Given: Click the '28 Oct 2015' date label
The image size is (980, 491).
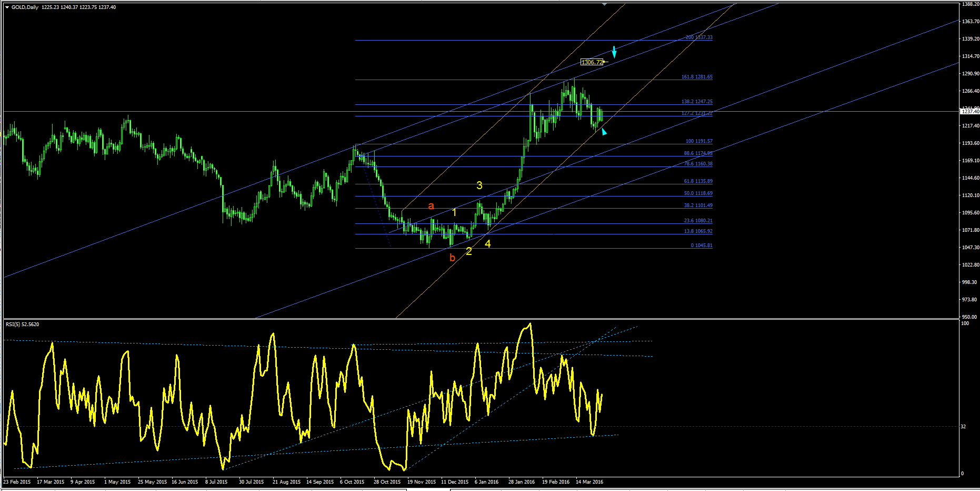Looking at the screenshot, I should [387, 482].
